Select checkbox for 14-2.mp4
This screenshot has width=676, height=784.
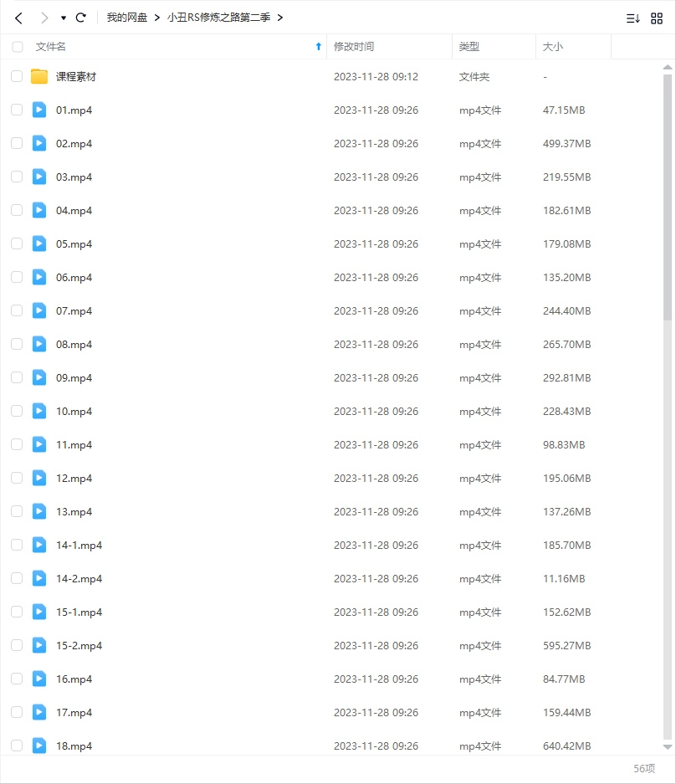[17, 578]
